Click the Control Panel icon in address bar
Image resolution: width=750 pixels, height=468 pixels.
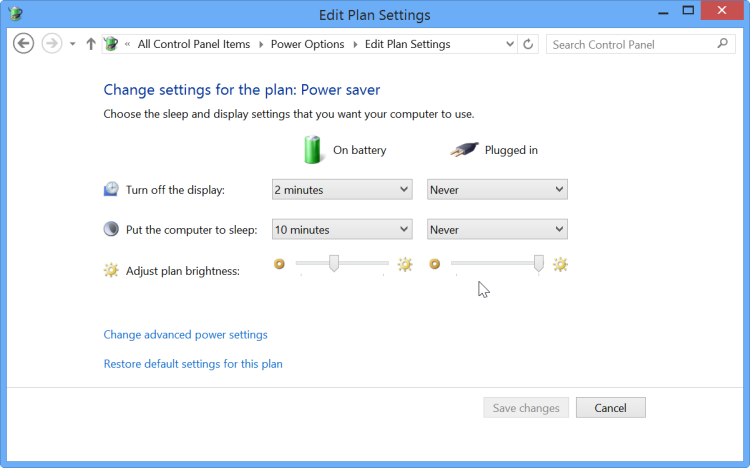click(111, 44)
